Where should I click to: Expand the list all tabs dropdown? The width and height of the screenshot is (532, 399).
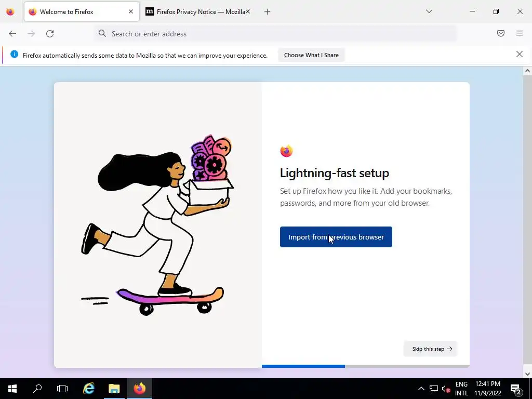click(x=429, y=11)
